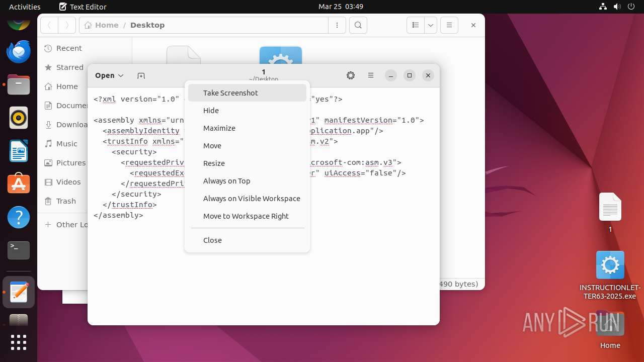Go back in the Files window
The height and width of the screenshot is (362, 644).
pos(49,25)
